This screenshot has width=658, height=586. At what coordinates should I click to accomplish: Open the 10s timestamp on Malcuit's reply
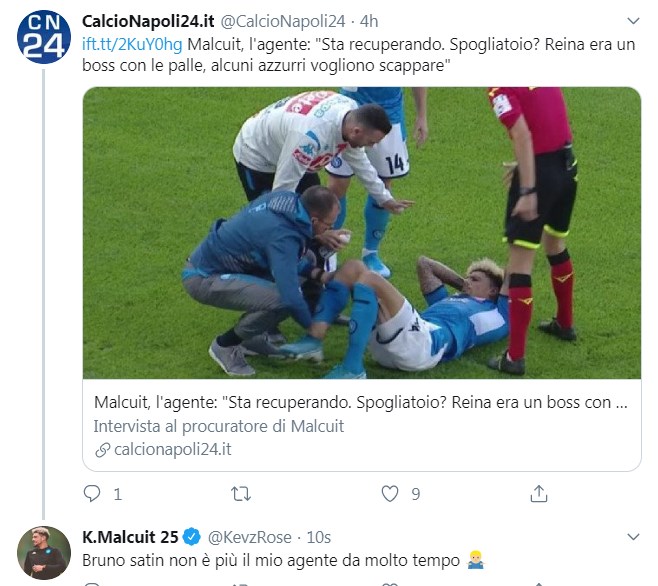tap(319, 537)
